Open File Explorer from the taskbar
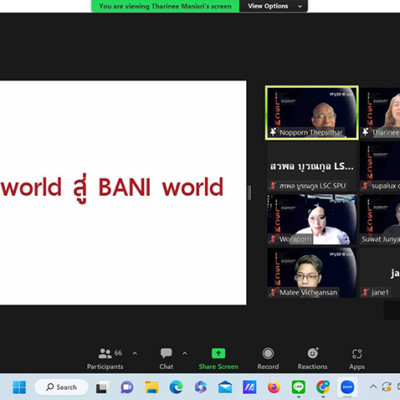This screenshot has width=400, height=400. coord(152,387)
